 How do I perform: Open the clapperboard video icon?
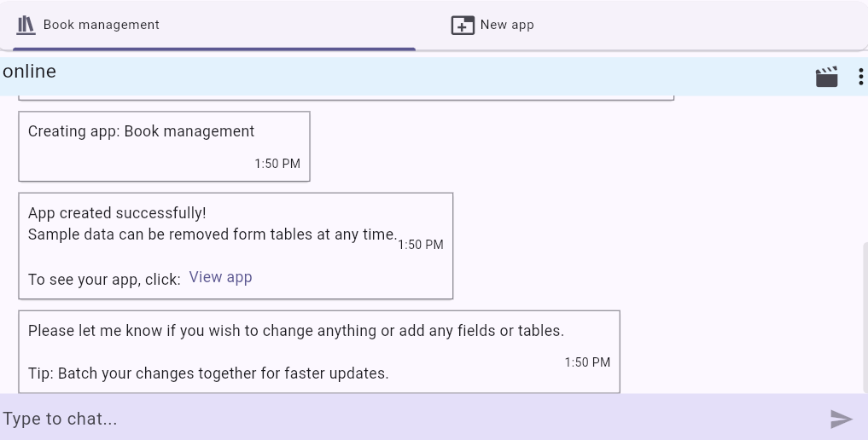[x=826, y=77]
